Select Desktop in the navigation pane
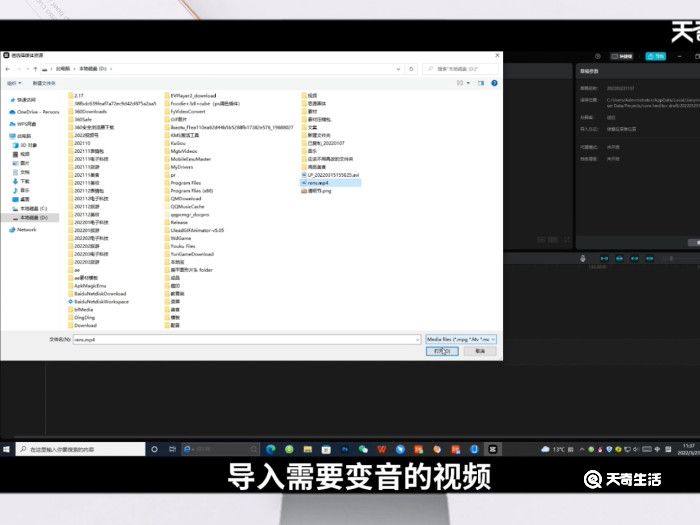Screen dimensions: 700x525 21,199
